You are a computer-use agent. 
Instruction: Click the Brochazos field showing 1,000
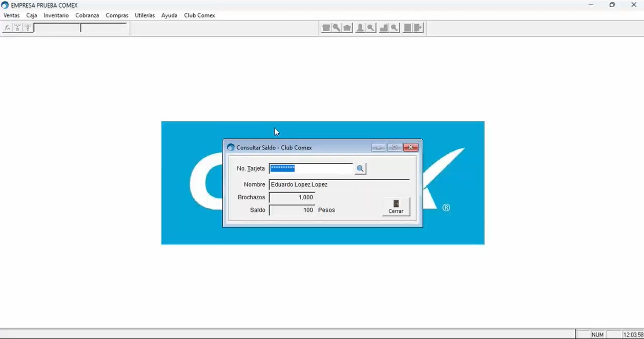[x=292, y=197]
